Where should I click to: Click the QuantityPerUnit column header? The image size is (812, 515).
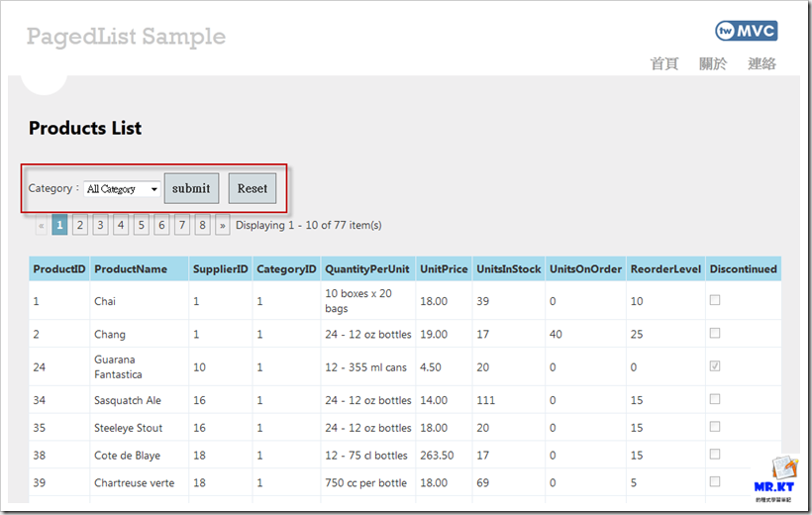367,269
